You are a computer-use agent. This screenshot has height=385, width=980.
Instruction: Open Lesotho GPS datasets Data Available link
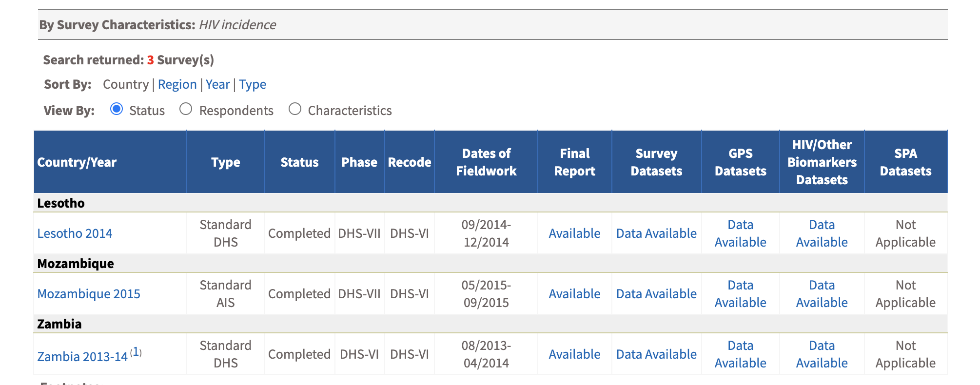coord(740,233)
